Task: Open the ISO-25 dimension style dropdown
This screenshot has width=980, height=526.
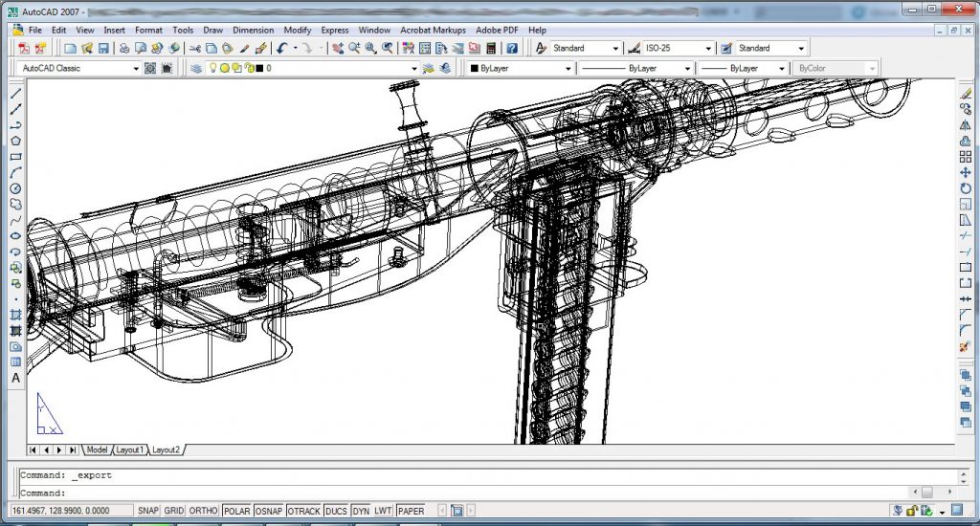Action: 679,48
